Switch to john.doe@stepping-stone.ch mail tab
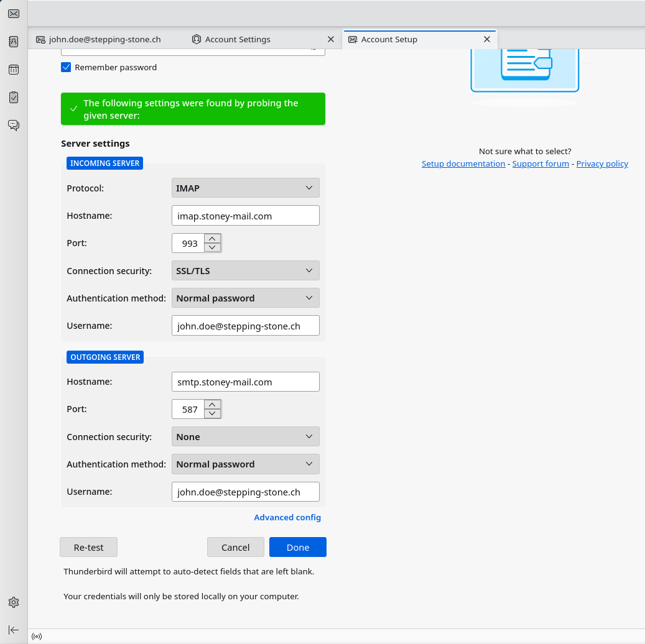 (x=104, y=39)
